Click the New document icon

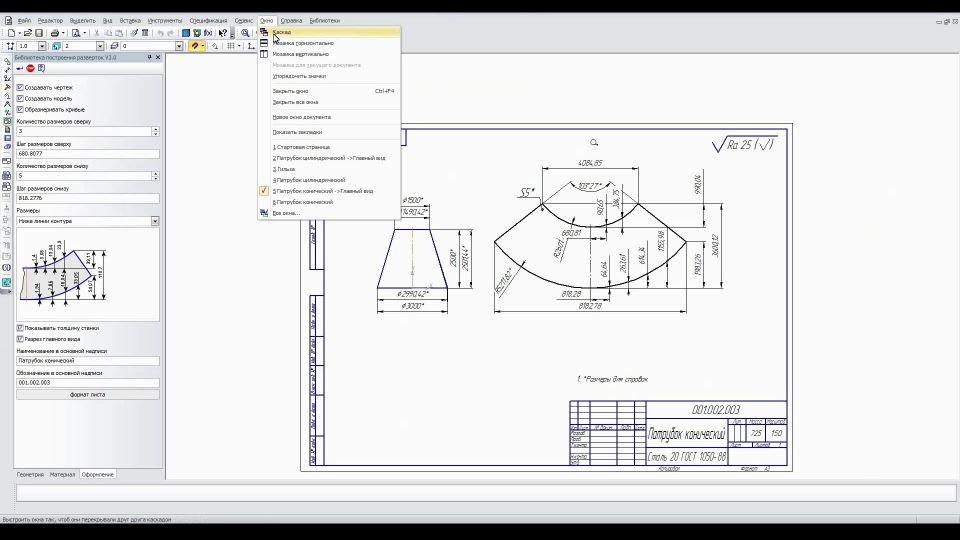pyautogui.click(x=10, y=33)
